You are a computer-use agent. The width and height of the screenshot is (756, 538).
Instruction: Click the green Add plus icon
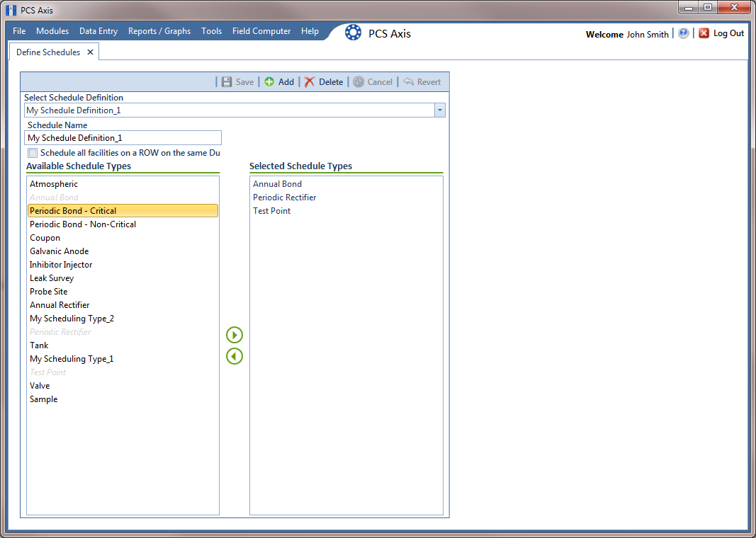pos(269,82)
